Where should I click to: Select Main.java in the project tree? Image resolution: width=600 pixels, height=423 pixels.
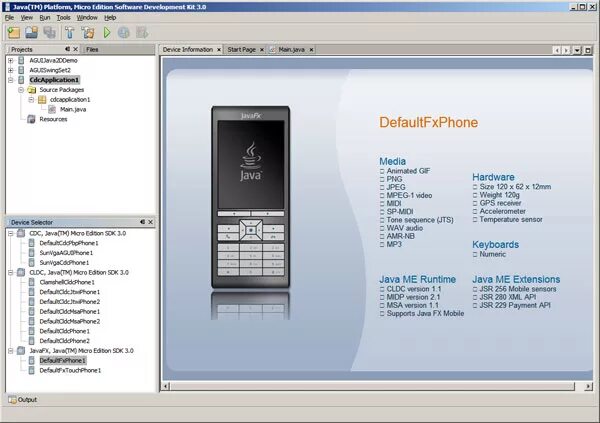(73, 109)
